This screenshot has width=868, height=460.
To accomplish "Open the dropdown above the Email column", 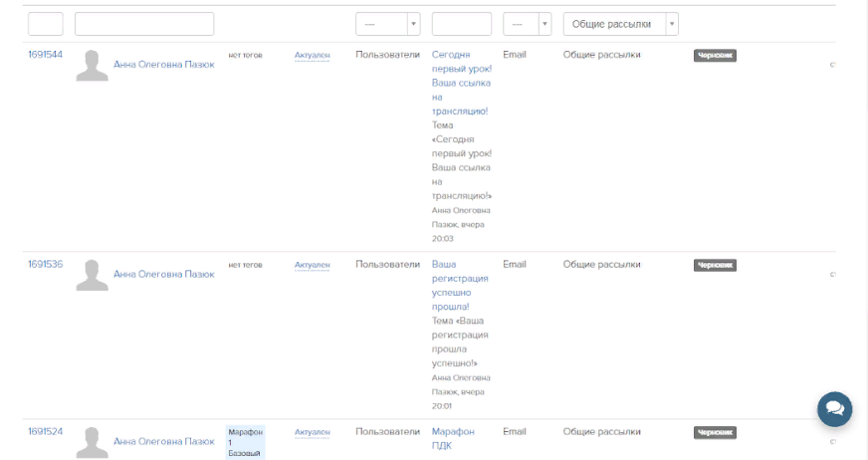I will (x=527, y=24).
